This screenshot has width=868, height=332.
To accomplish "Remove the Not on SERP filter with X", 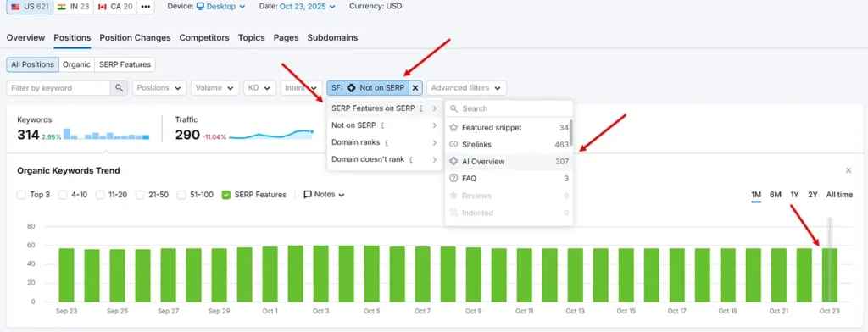I will point(415,88).
